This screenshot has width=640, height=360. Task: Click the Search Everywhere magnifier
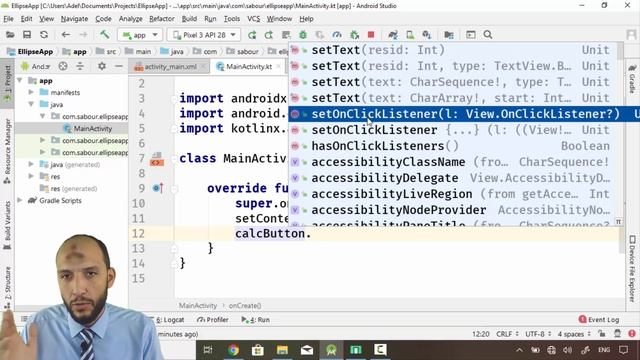pyautogui.click(x=488, y=35)
